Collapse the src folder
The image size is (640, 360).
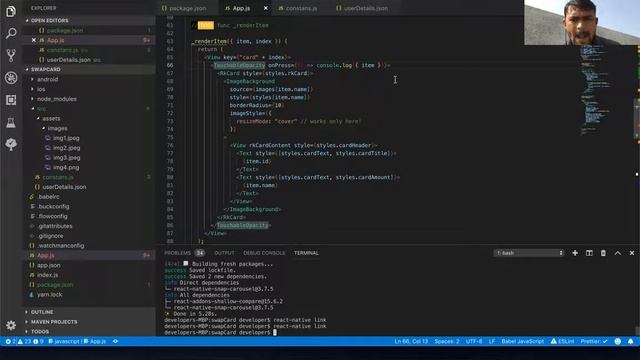pyautogui.click(x=41, y=109)
